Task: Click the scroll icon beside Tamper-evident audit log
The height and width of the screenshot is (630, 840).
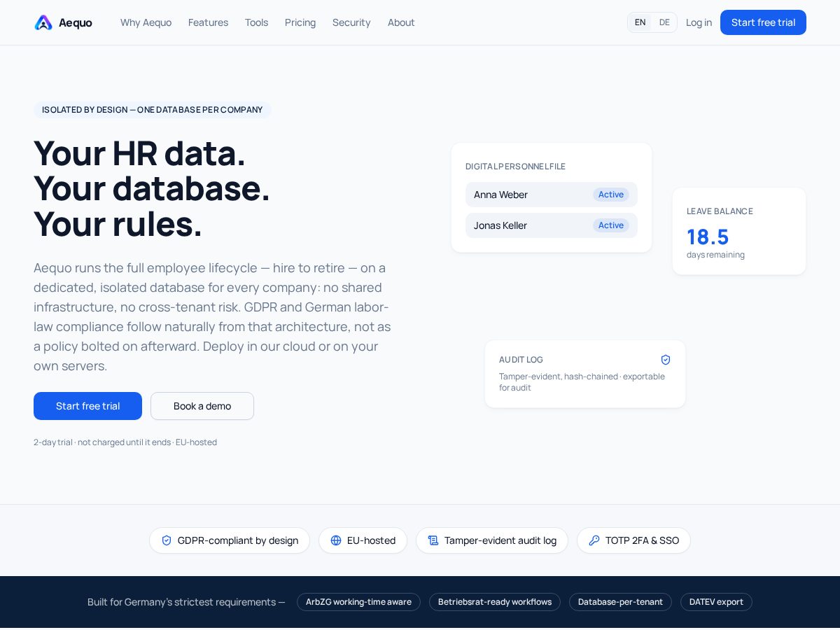Action: 433,540
